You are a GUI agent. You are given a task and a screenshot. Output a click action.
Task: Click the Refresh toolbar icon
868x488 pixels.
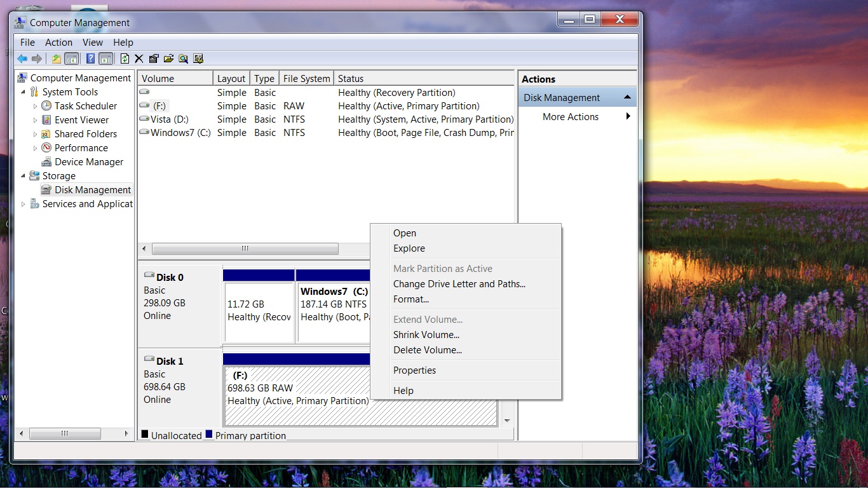point(125,59)
